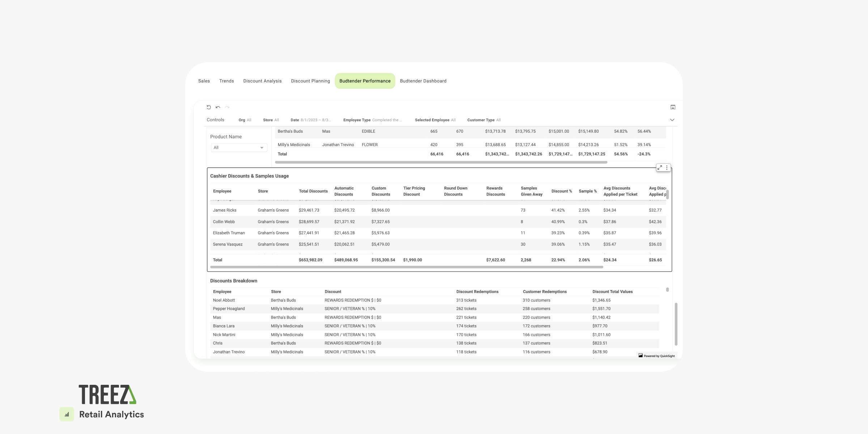
Task: Click the Powered by QuickSight logo
Action: click(x=656, y=356)
